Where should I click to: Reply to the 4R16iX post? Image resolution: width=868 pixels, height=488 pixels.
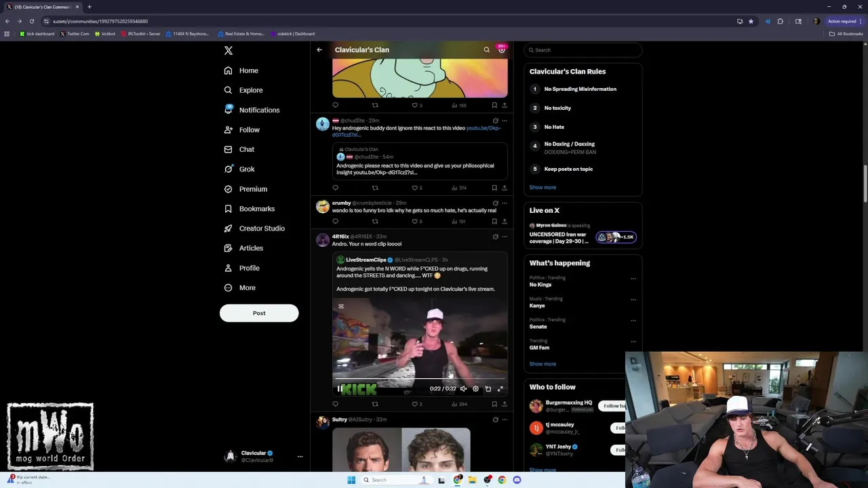point(335,404)
